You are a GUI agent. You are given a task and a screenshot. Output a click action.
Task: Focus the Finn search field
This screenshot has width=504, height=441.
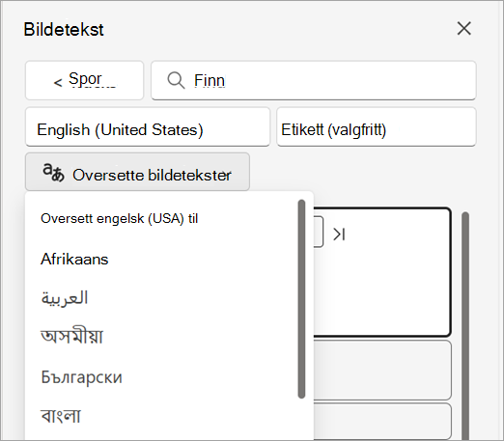pos(314,80)
